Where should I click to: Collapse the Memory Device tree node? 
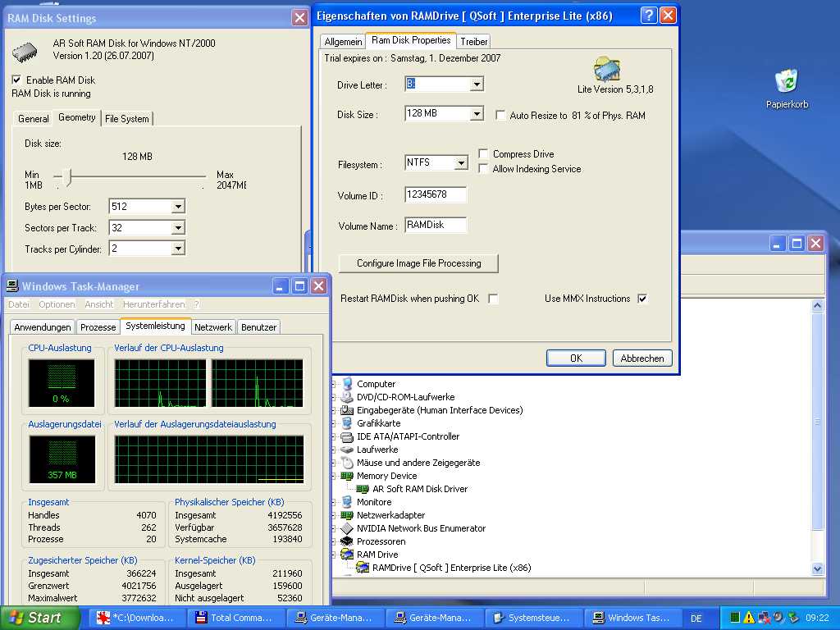[334, 476]
